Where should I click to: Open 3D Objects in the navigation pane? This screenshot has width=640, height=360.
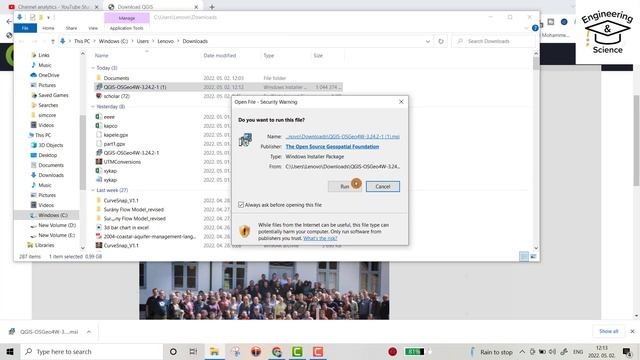click(51, 145)
